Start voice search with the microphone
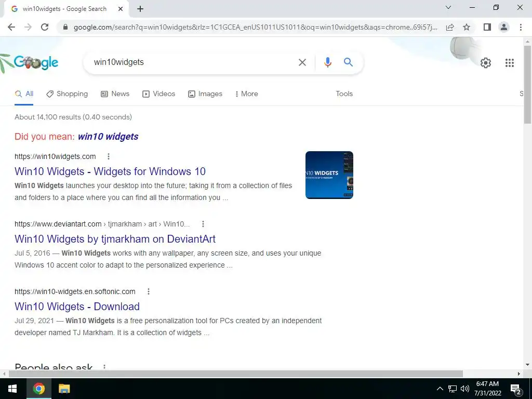532x399 pixels. click(327, 62)
